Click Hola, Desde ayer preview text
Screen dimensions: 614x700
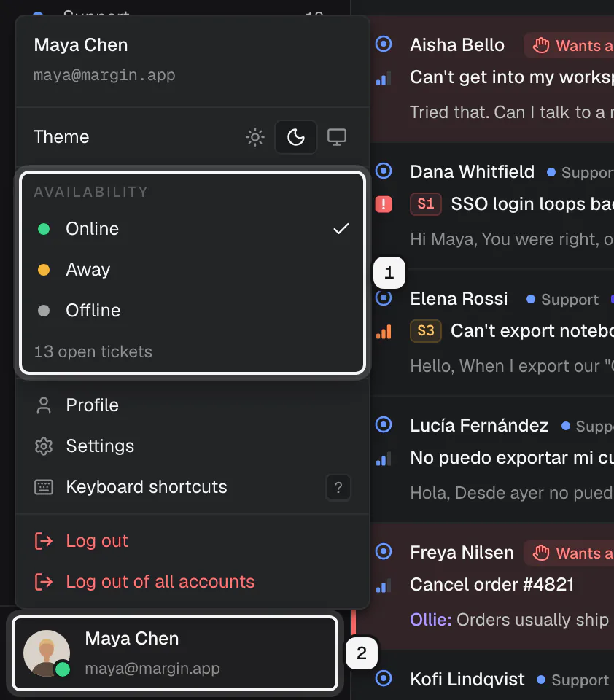tap(512, 493)
